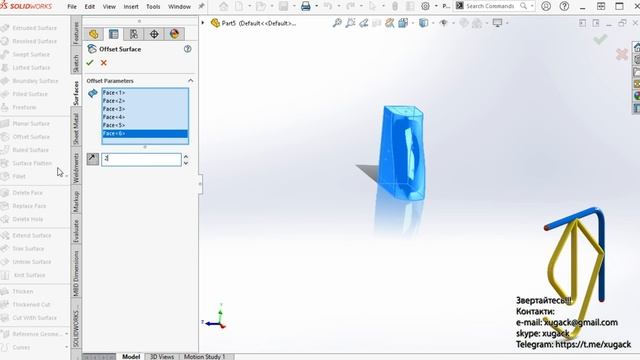Open the user login account icon
This screenshot has width=640, height=360.
[546, 6]
